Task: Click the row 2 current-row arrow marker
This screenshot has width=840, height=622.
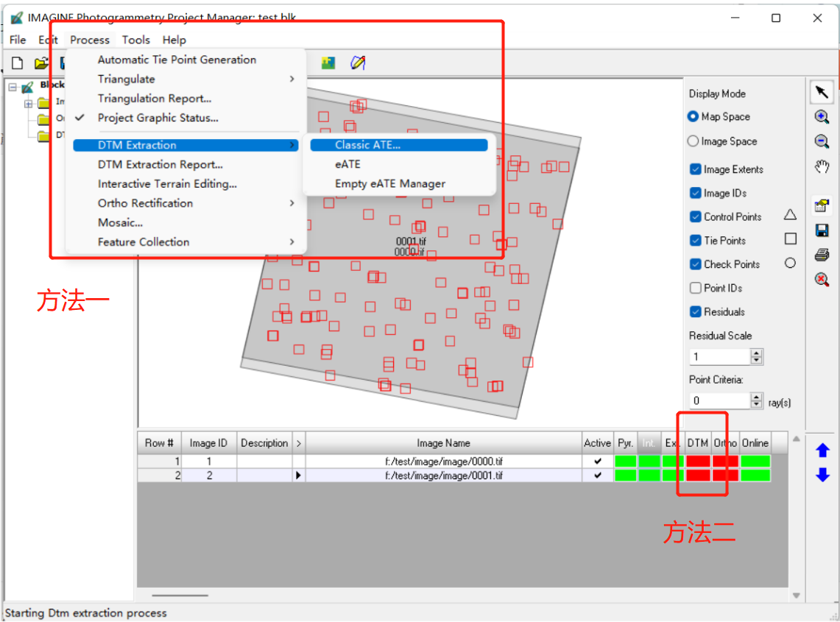Action: click(x=298, y=476)
